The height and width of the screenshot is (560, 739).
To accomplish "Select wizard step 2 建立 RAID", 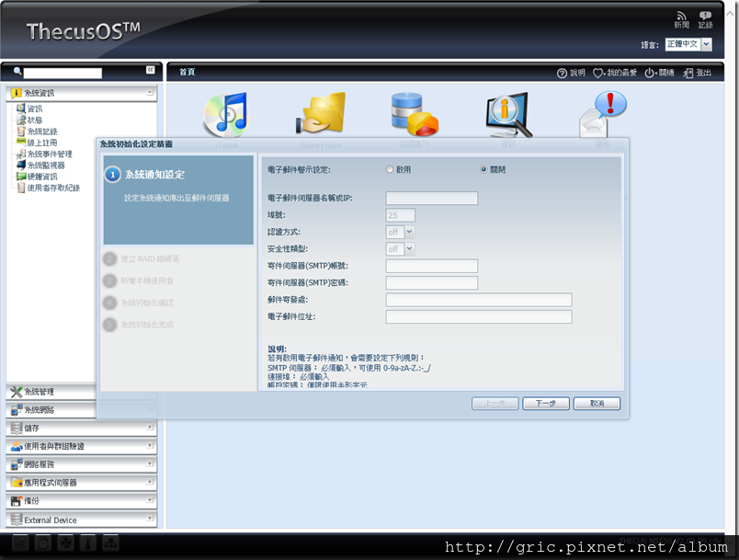I will (x=142, y=258).
